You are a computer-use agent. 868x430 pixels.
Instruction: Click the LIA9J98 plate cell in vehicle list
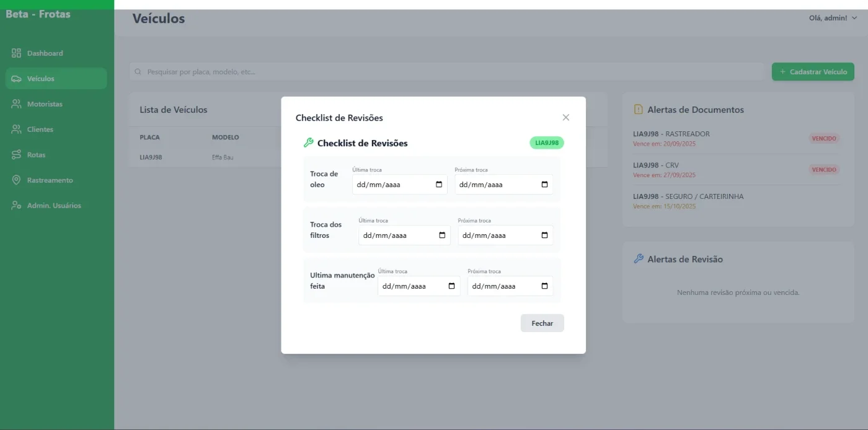pos(151,157)
